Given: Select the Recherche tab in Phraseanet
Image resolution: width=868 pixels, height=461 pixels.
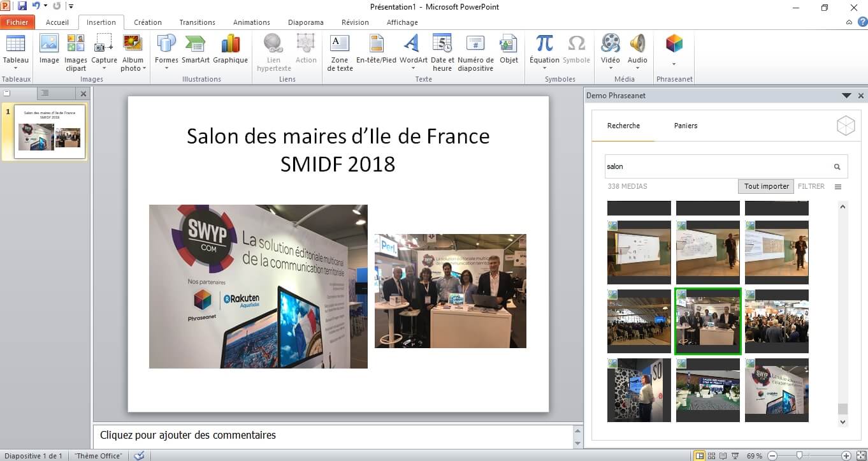Looking at the screenshot, I should tap(623, 126).
